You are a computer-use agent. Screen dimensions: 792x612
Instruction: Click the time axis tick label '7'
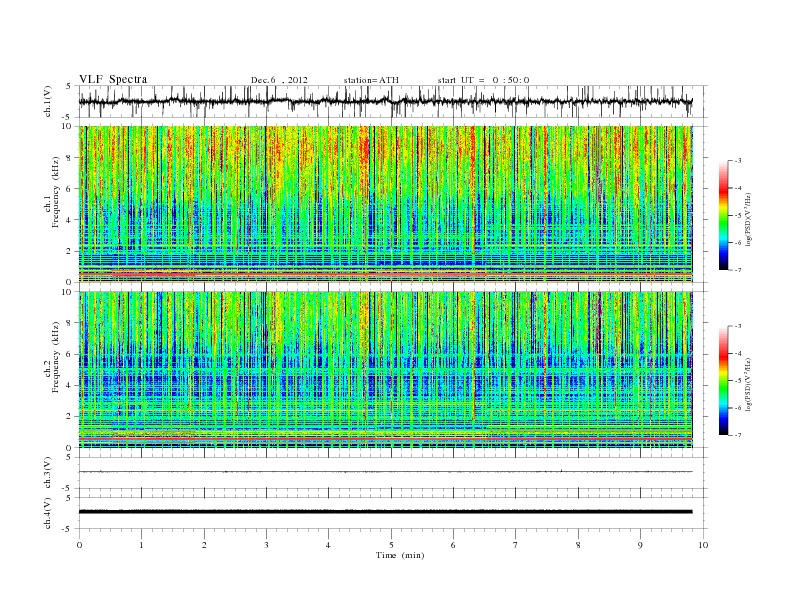(516, 545)
